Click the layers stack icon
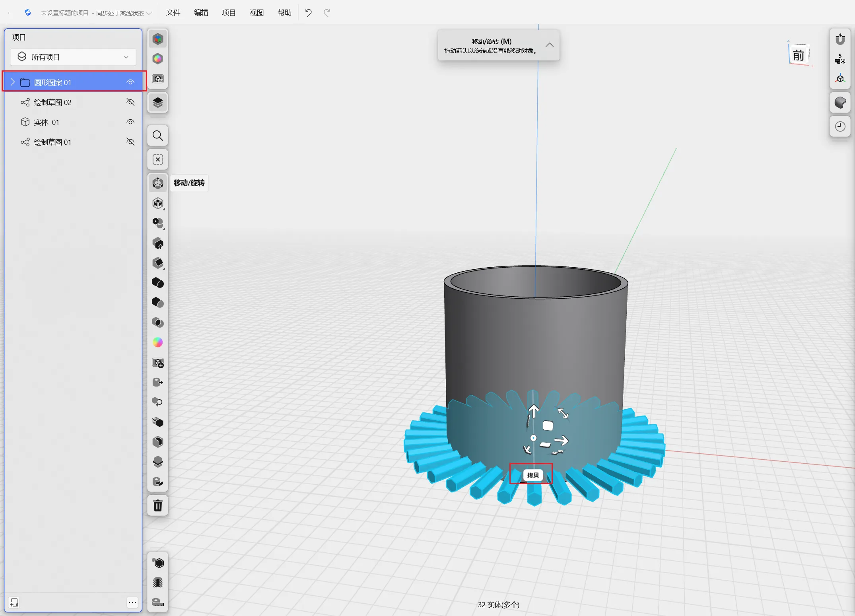855x616 pixels. (x=158, y=103)
